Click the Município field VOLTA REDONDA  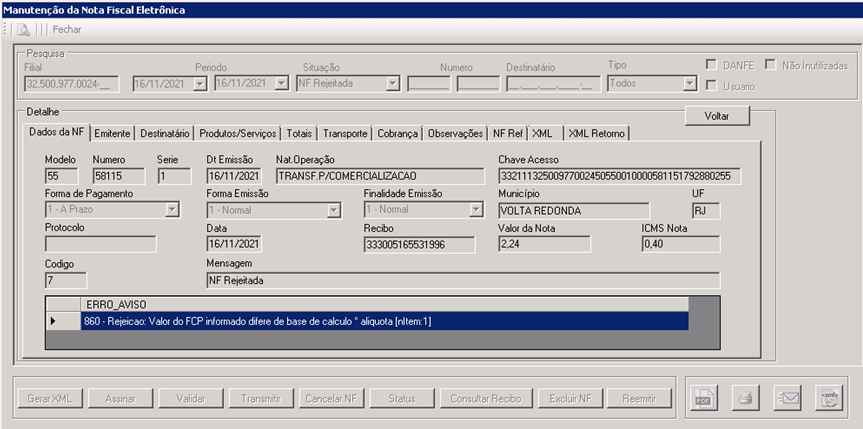[x=573, y=211]
